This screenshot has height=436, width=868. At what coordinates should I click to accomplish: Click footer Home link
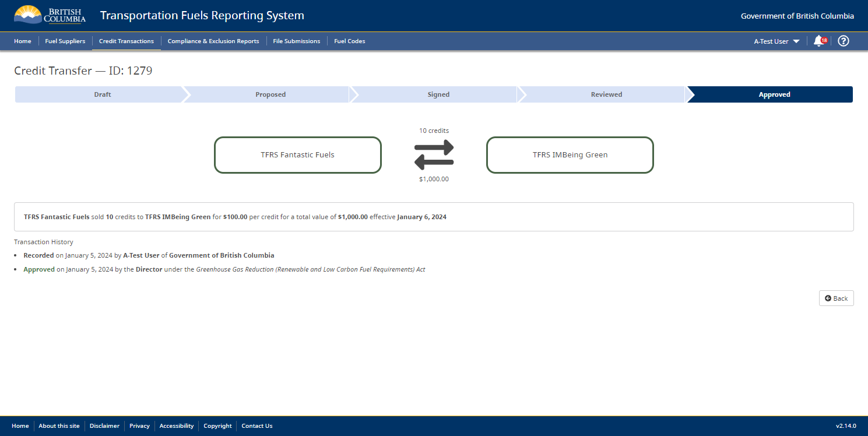click(20, 426)
